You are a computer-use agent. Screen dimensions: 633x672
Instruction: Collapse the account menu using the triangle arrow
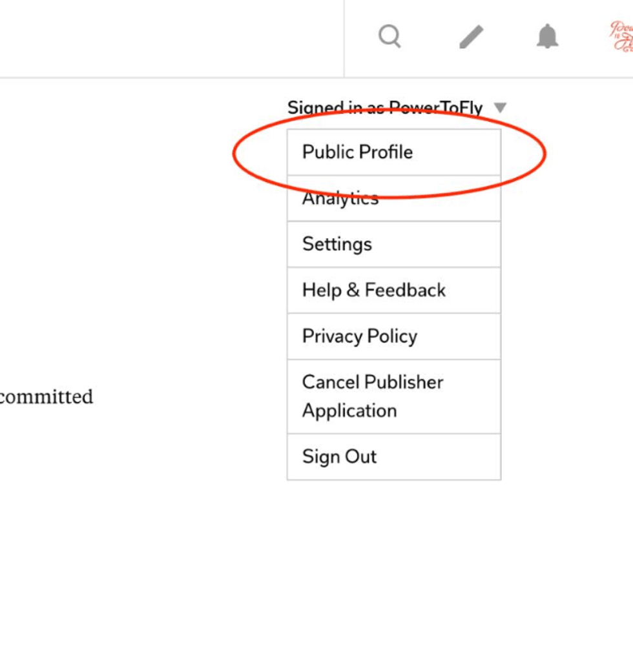coord(500,108)
